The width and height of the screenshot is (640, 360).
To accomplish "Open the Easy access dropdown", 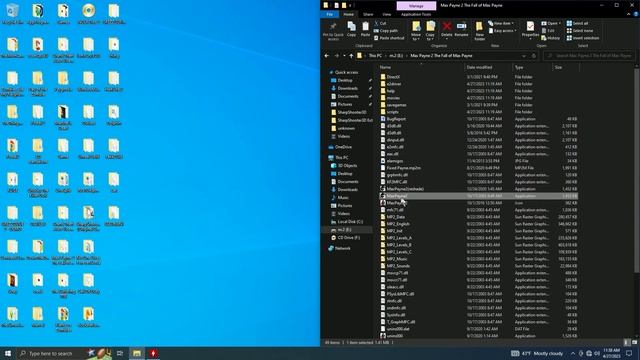I will 502,31.
